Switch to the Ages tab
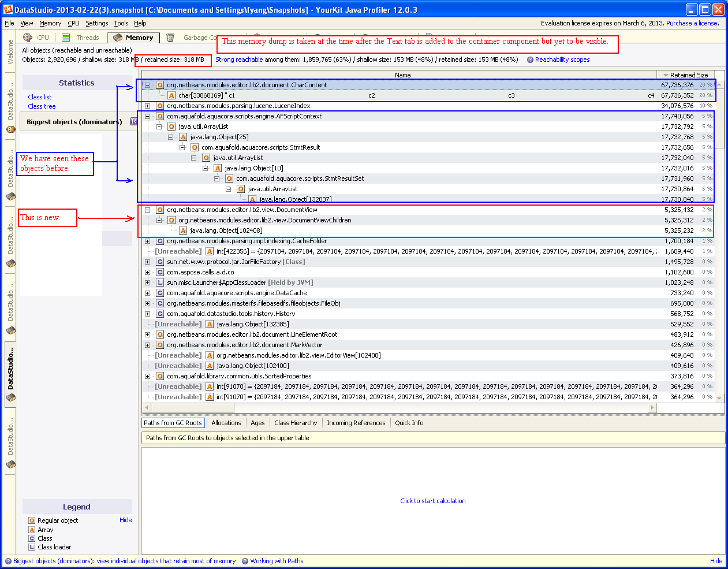Screen dimensions: 728x569 point(257,423)
